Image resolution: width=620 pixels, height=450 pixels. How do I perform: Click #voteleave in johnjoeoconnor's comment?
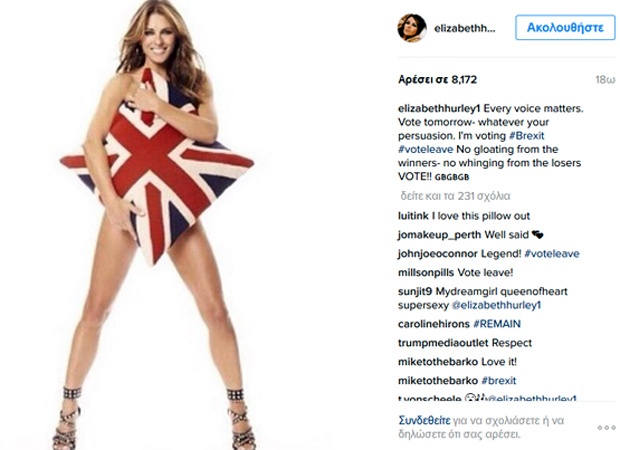[552, 253]
